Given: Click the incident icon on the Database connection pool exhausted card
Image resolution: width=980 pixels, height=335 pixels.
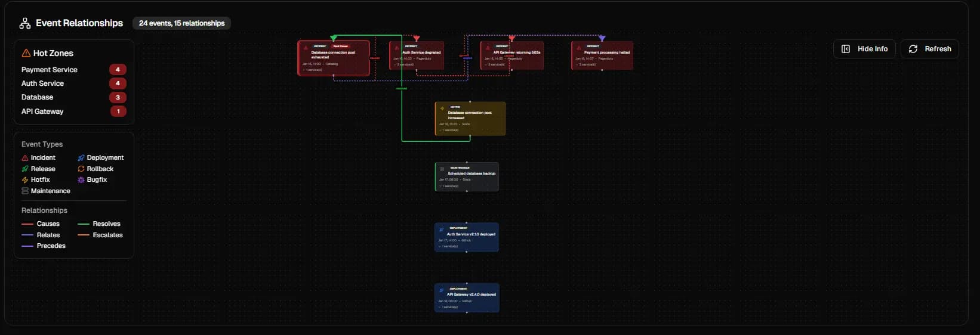Looking at the screenshot, I should [306, 48].
